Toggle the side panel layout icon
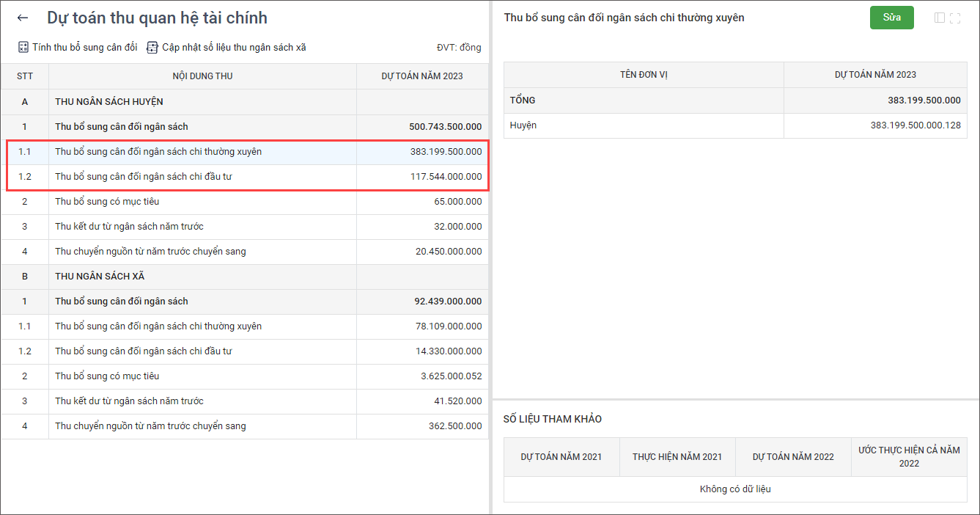Viewport: 980px width, 515px height. click(x=940, y=18)
